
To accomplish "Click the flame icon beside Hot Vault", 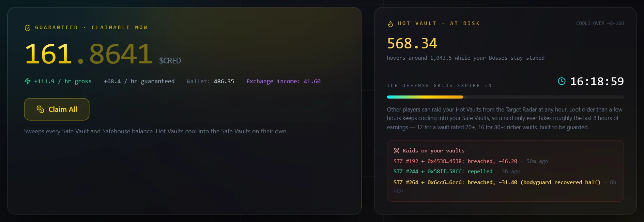I will click(x=390, y=24).
